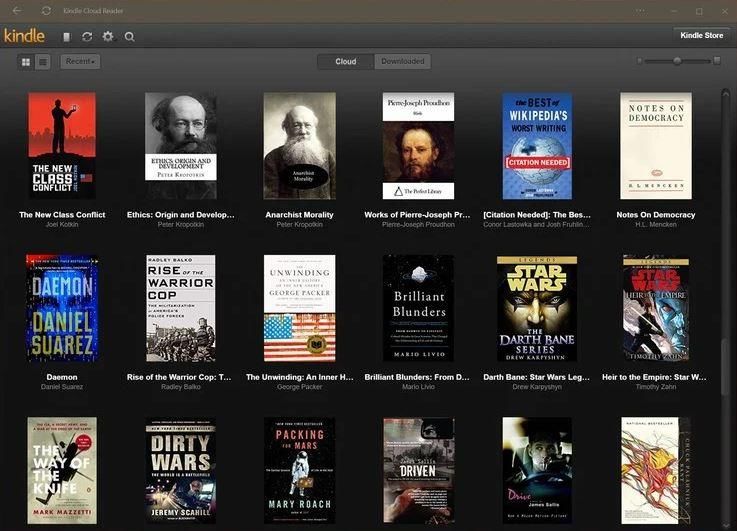This screenshot has width=737, height=531.
Task: Switch to grid view
Action: [x=26, y=62]
